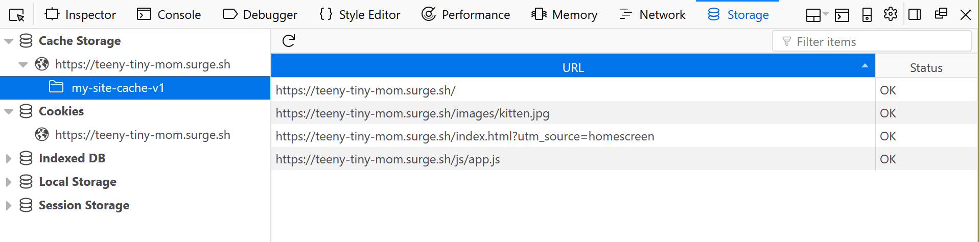This screenshot has width=980, height=242.
Task: Collapse the Cache Storage tree node
Action: [x=9, y=41]
